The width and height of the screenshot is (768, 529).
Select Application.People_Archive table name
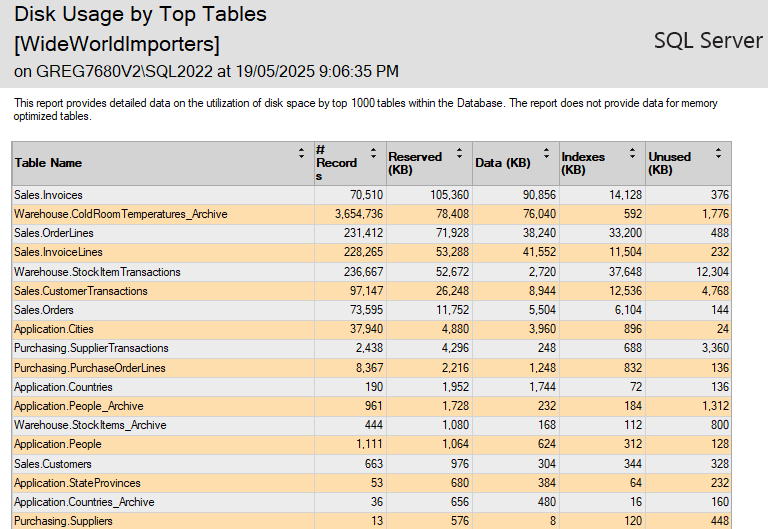(79, 406)
